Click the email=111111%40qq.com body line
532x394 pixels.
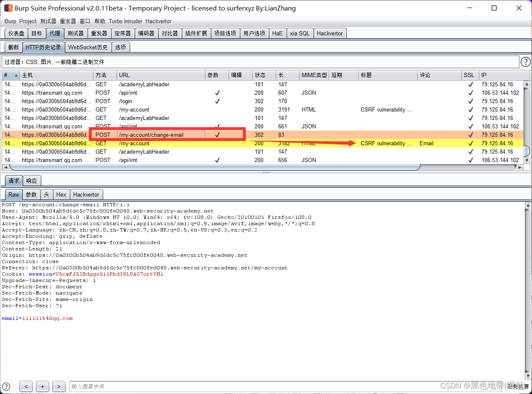point(37,318)
